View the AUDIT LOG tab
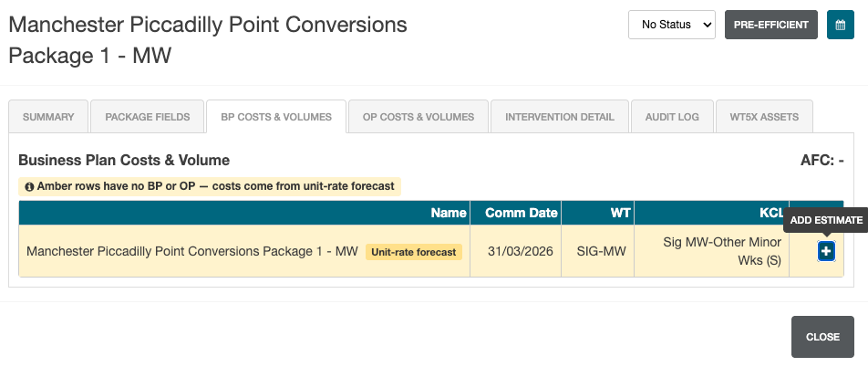The image size is (868, 367). 672,117
